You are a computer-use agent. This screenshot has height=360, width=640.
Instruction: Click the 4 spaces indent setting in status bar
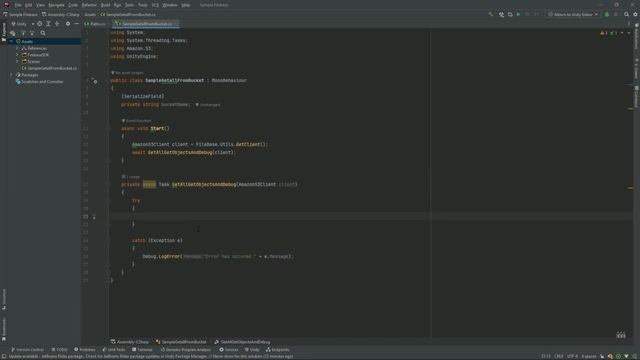click(589, 356)
